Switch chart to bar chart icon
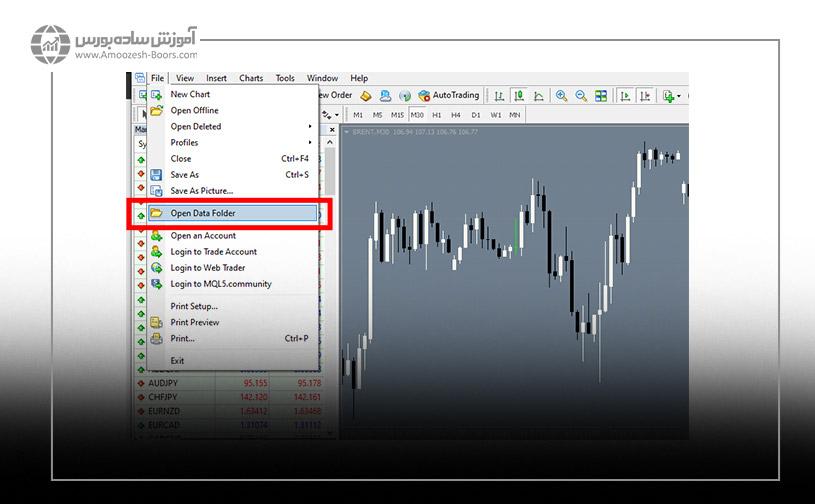The height and width of the screenshot is (504, 815). [500, 96]
